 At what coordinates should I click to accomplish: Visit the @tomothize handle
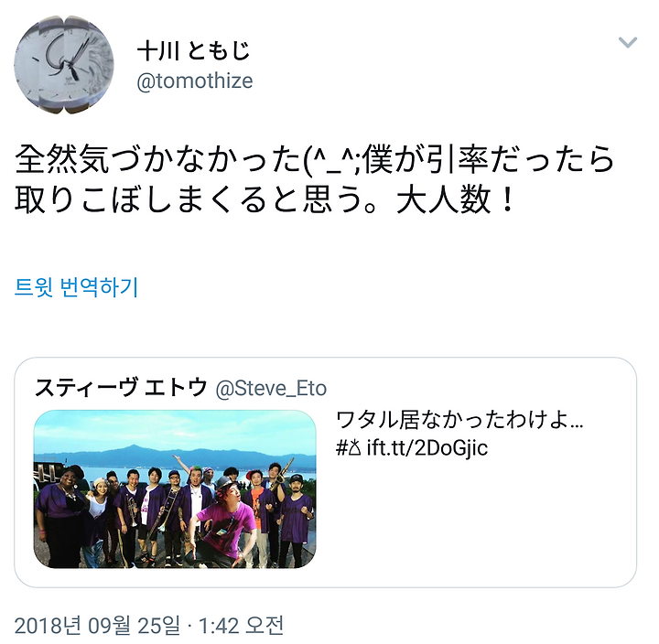pos(195,81)
